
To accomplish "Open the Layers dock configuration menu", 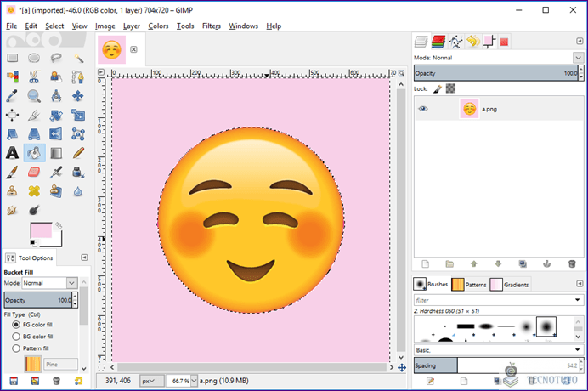I will (x=580, y=41).
